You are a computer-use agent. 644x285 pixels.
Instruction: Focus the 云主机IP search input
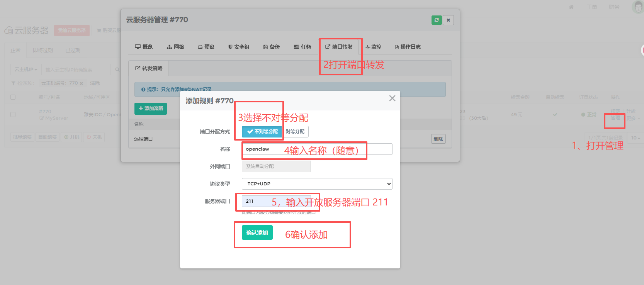(76, 70)
